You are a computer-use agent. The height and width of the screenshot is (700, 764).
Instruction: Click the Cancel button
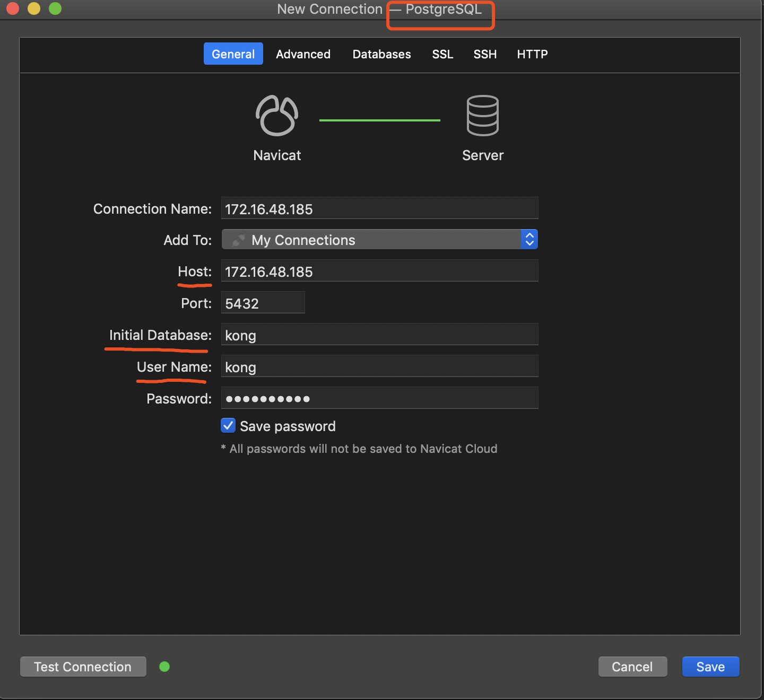coord(632,667)
